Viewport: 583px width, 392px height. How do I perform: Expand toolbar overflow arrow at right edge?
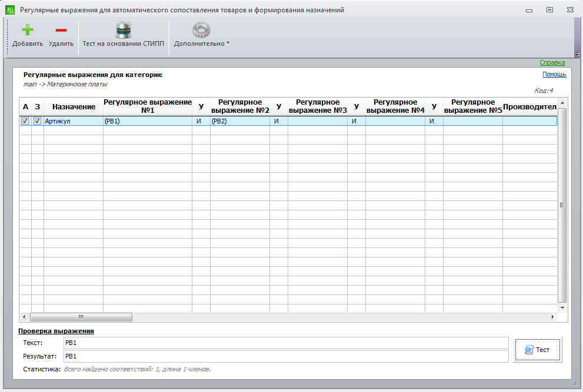[578, 55]
